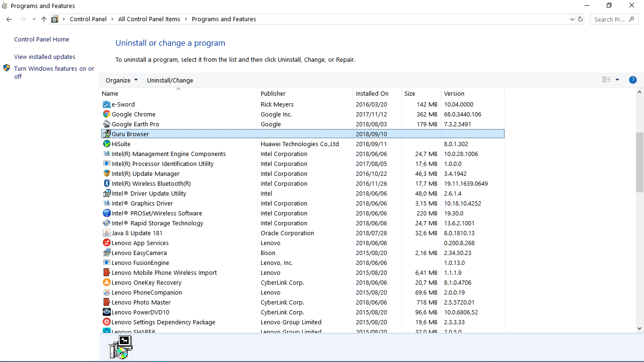Click the large installer icon in details pane
Image resolution: width=644 pixels, height=362 pixels.
click(x=121, y=347)
